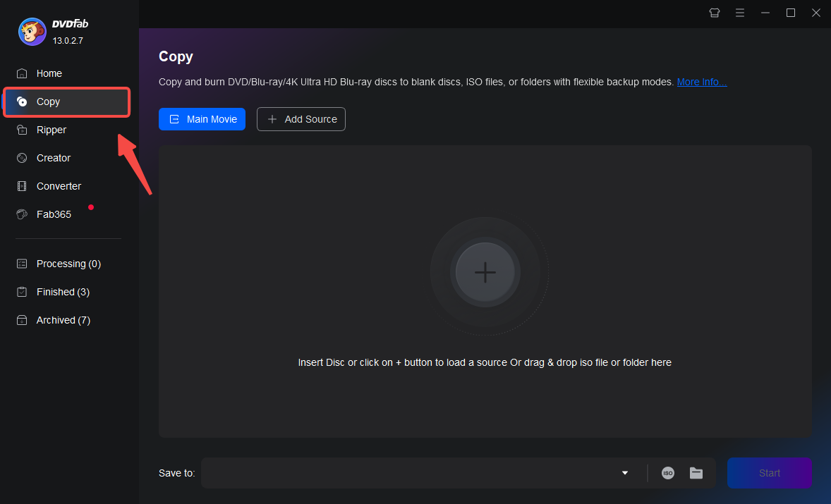
Task: Expand the Save to dropdown arrow
Action: [x=625, y=473]
